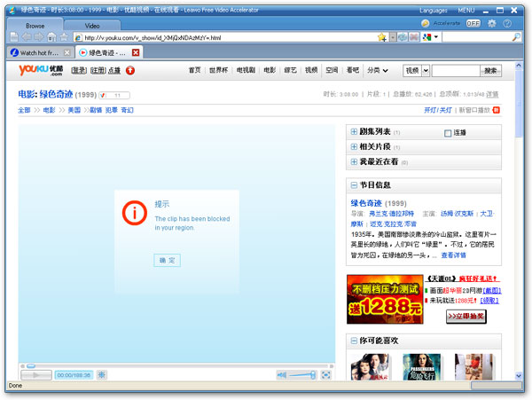Open 电影 in the top Youku navigation
This screenshot has height=400, width=532.
click(270, 70)
